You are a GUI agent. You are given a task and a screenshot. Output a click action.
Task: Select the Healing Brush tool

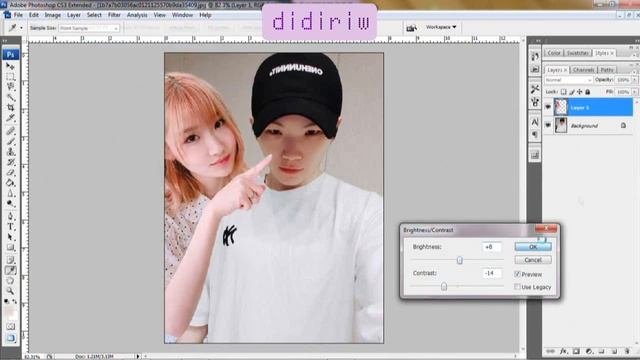tap(10, 131)
